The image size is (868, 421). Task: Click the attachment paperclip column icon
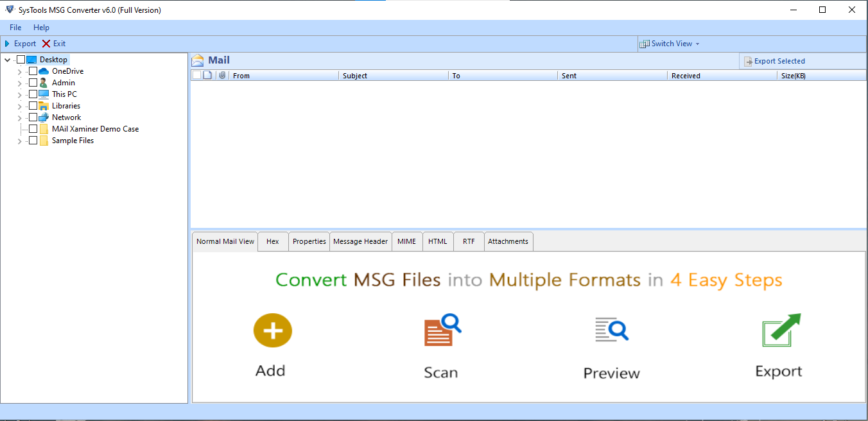(x=222, y=75)
